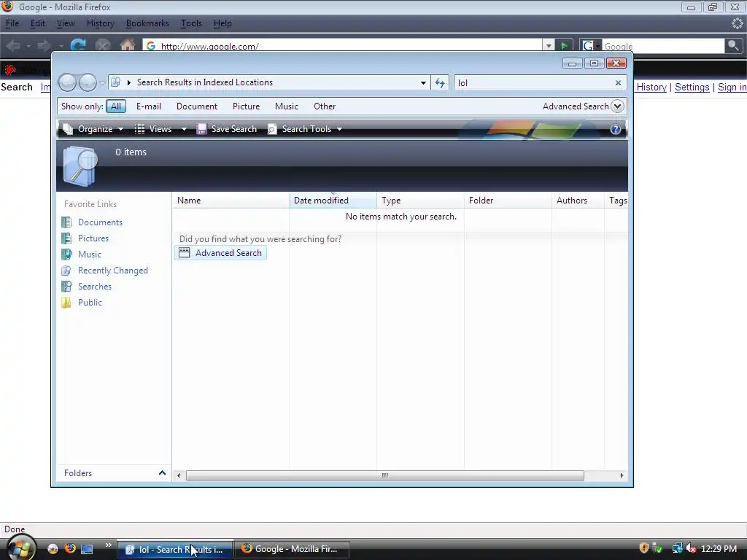Click the Firefox search magnifier button
The width and height of the screenshot is (747, 560).
point(733,46)
